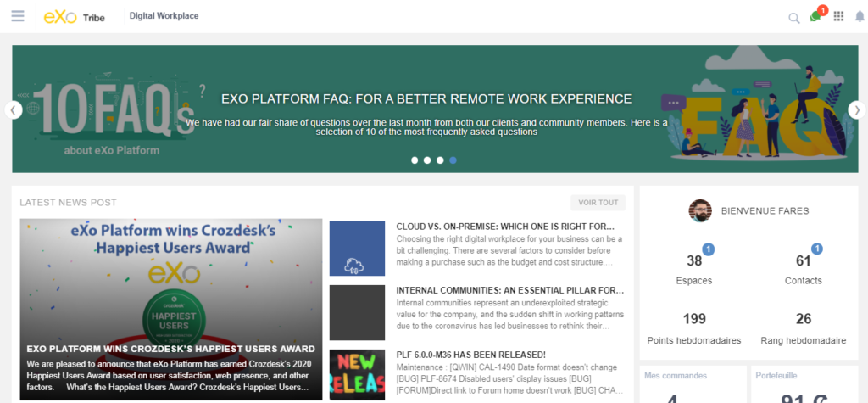The height and width of the screenshot is (403, 868).
Task: Click the VOIR TOUT button
Action: click(598, 203)
